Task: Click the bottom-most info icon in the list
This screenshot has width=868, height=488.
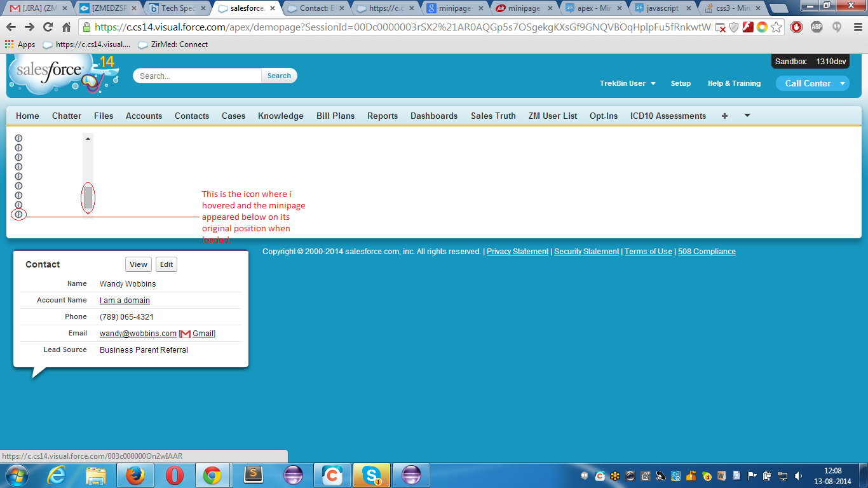Action: coord(18,214)
